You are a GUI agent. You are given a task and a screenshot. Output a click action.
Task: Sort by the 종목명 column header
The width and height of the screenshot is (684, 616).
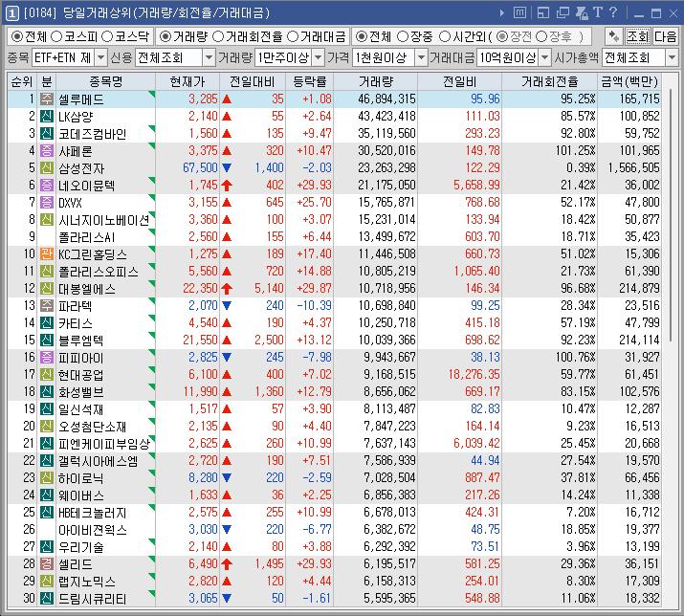pos(105,81)
